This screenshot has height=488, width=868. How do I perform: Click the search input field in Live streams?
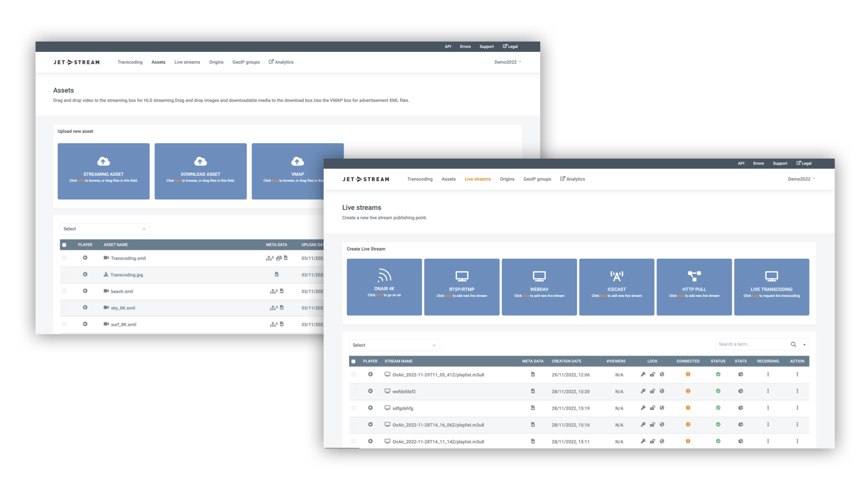[751, 344]
